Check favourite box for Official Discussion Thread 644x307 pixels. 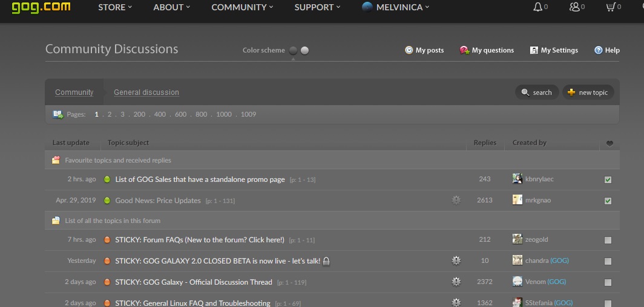[608, 282]
